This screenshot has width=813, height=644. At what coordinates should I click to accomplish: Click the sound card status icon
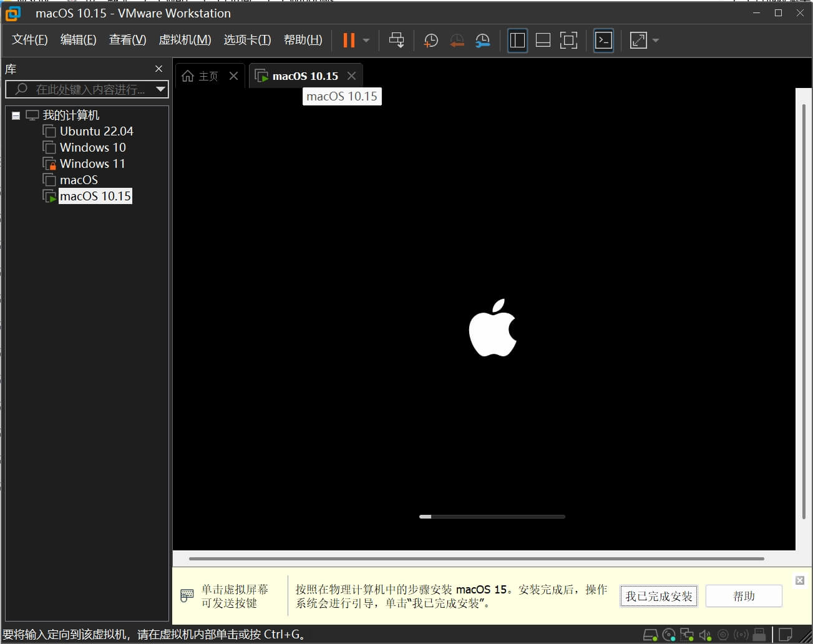pyautogui.click(x=705, y=635)
